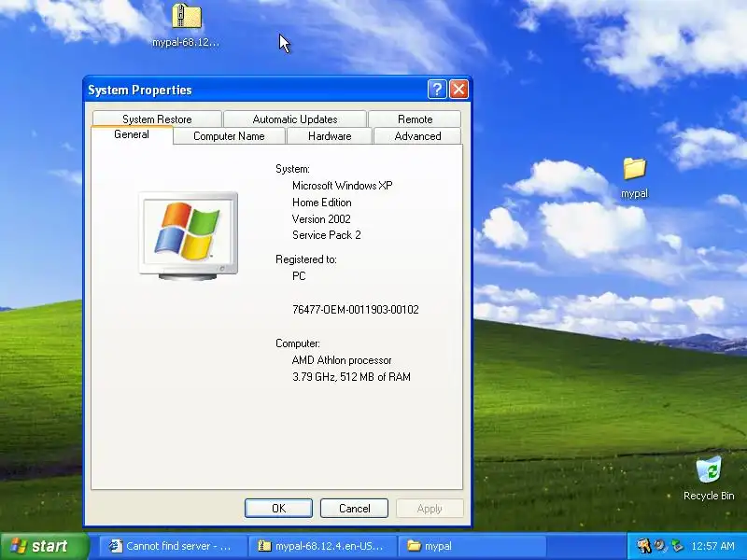Click the registered owner name 'PC'
Viewport: 747px width, 560px height.
click(x=299, y=276)
